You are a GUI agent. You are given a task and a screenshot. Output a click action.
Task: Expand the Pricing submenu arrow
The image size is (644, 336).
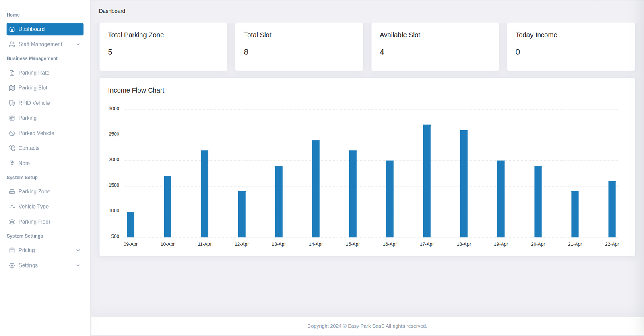click(78, 251)
